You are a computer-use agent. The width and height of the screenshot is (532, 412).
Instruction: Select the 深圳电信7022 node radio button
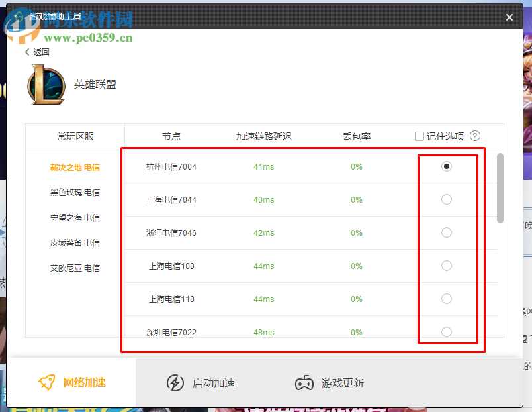[447, 331]
